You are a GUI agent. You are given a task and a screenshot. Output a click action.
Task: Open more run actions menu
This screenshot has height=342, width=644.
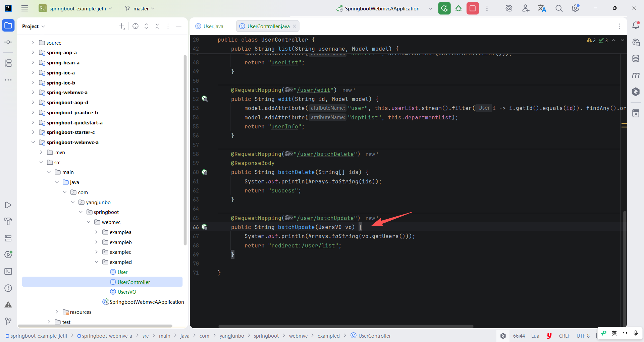[487, 8]
